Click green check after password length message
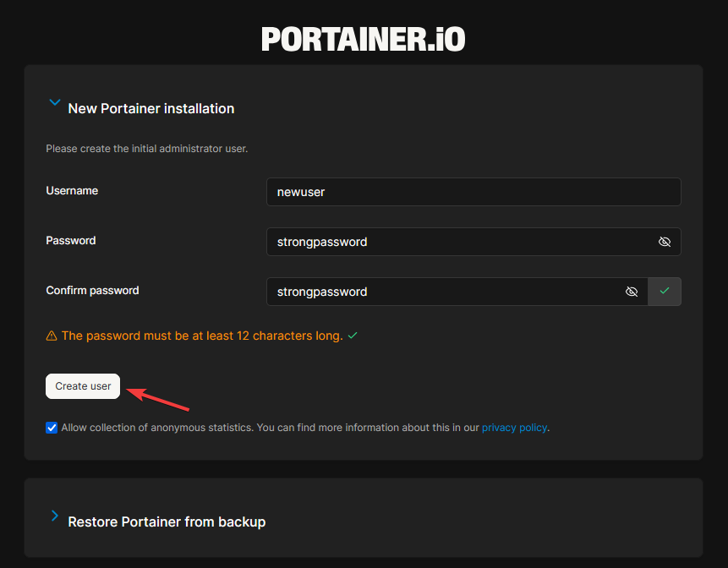Viewport: 728px width, 568px height. click(353, 336)
